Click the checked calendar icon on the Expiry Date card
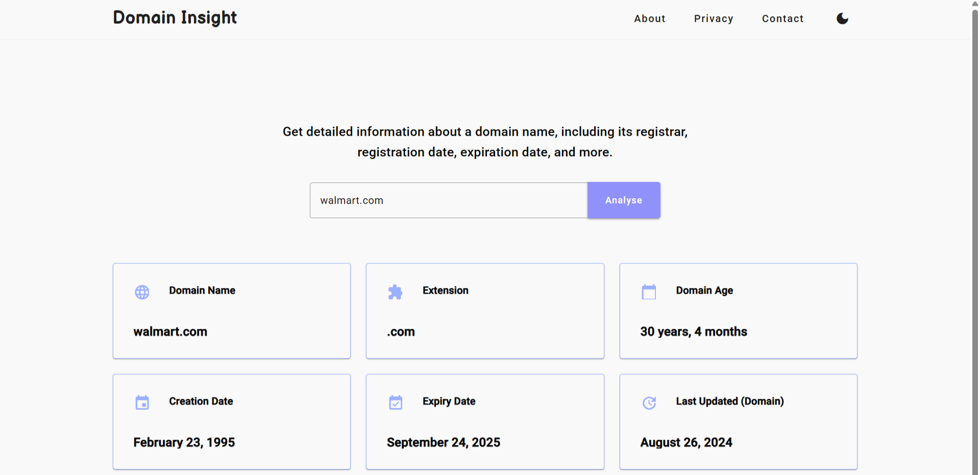 (396, 402)
